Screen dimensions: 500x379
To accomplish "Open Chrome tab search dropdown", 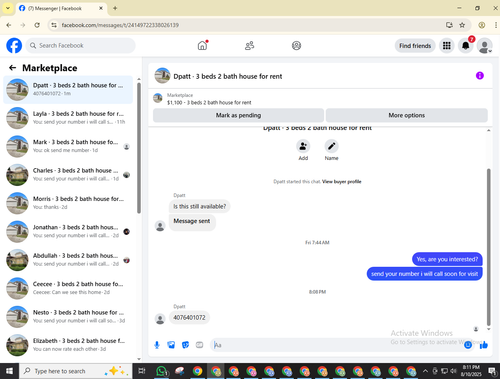I will click(x=8, y=8).
